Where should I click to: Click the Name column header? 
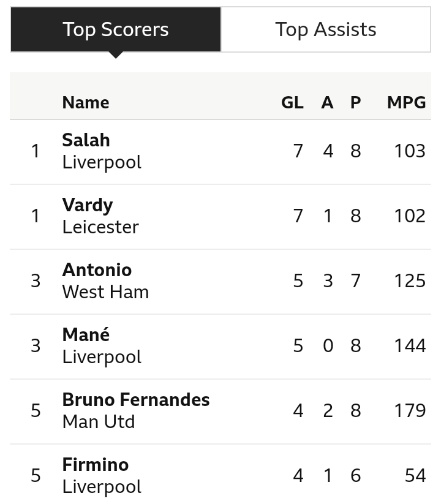[86, 103]
